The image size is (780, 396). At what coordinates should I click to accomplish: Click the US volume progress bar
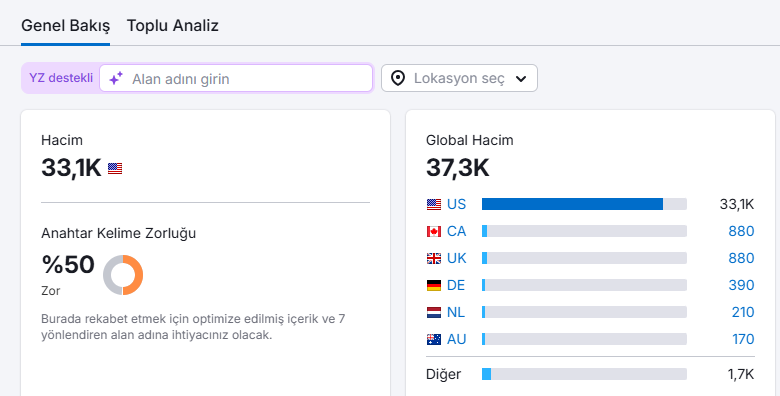click(x=585, y=204)
